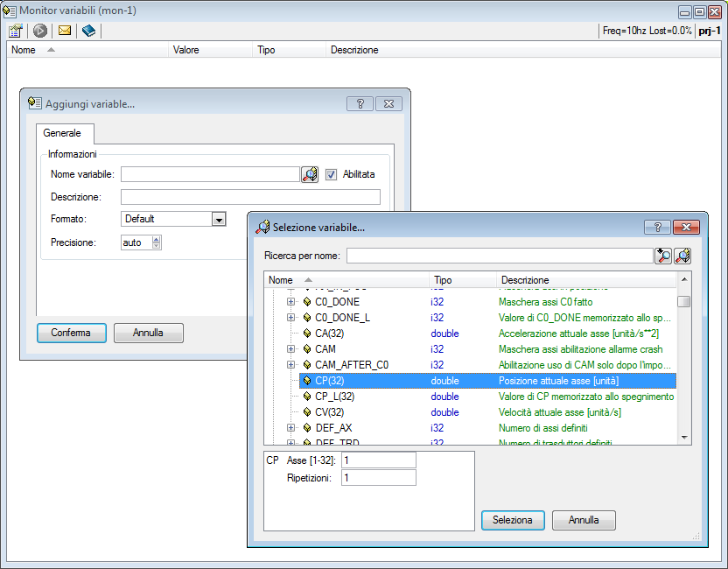Expand the CAM tree node
The width and height of the screenshot is (728, 569).
pos(290,349)
